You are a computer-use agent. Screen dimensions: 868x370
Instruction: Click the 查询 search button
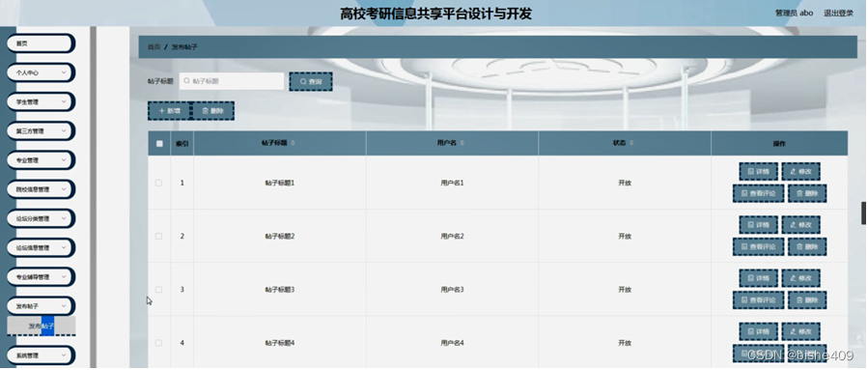click(x=311, y=81)
